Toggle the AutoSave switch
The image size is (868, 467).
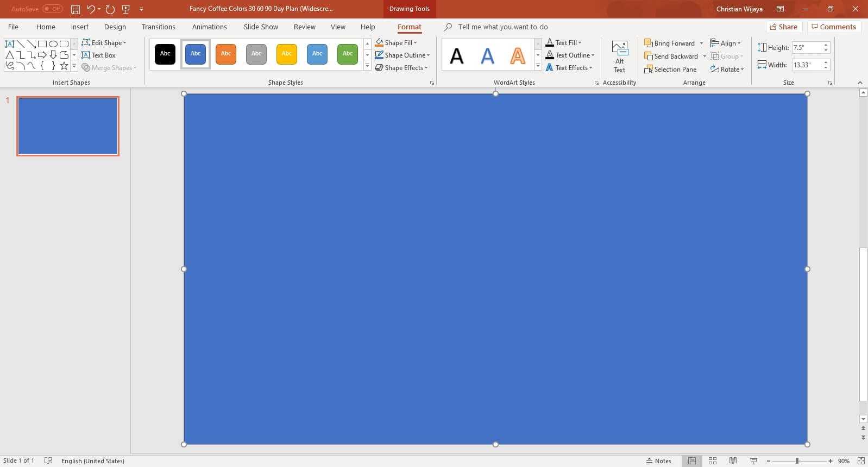click(x=53, y=9)
